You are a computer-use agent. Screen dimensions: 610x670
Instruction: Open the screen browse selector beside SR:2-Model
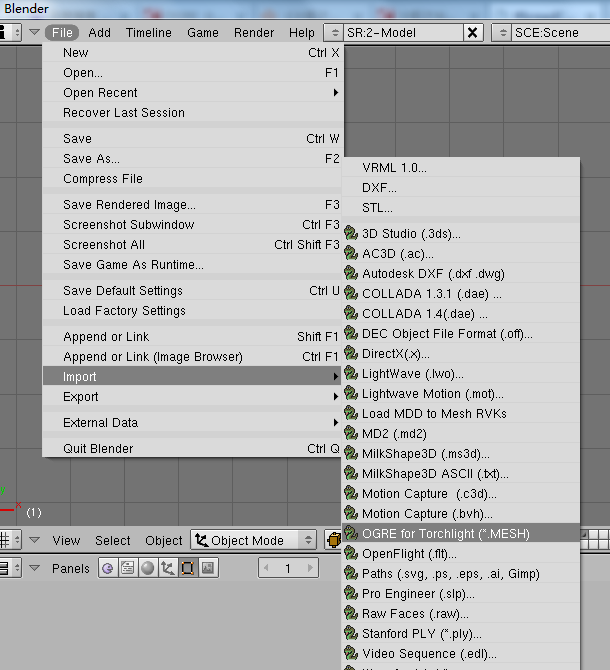[334, 32]
